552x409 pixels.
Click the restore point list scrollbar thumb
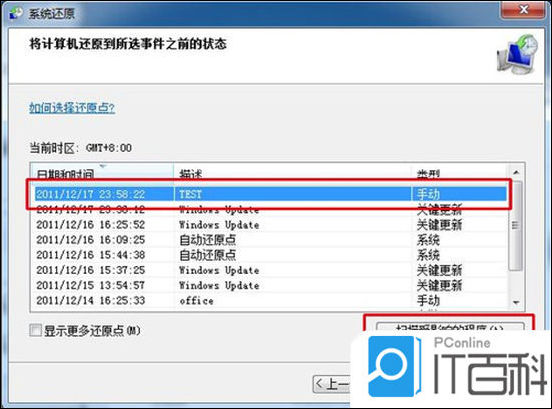click(x=516, y=225)
